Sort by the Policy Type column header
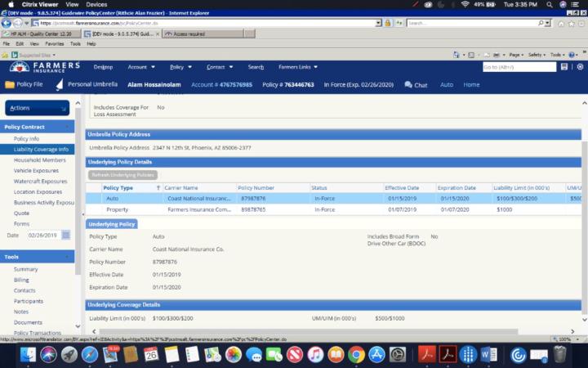Viewport: 588px width, 368px height. 118,188
